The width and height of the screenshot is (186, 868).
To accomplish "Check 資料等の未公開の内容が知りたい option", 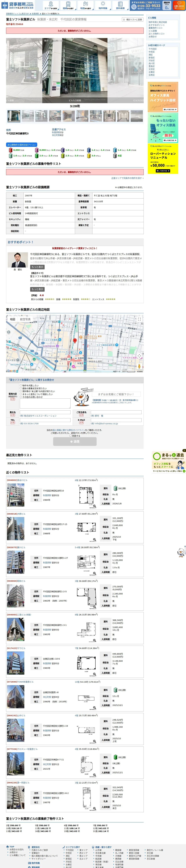I will coord(21,391).
